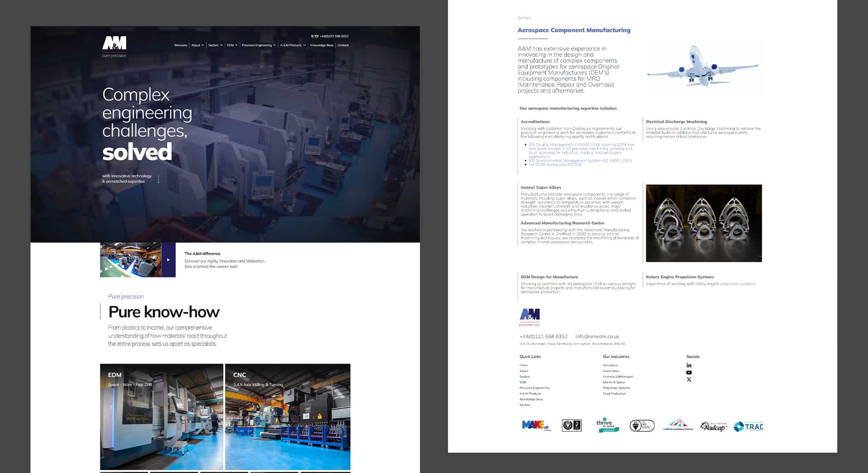The height and width of the screenshot is (473, 868).
Task: Open the EDM Spark Wire Fast Drill tile
Action: (161, 416)
